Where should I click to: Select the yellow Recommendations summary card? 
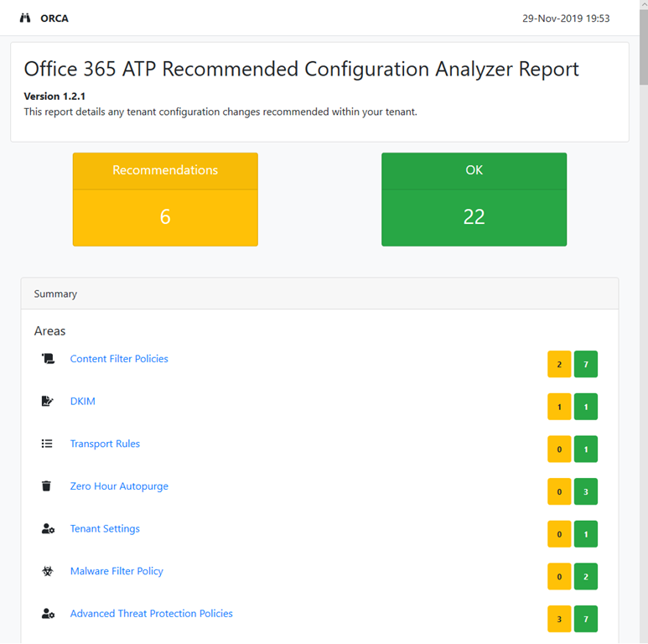pyautogui.click(x=165, y=200)
